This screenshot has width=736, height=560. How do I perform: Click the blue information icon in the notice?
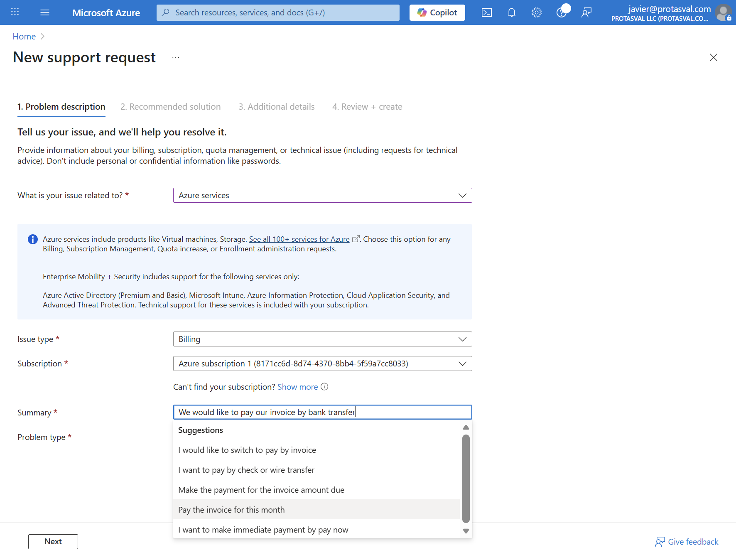pos(33,239)
